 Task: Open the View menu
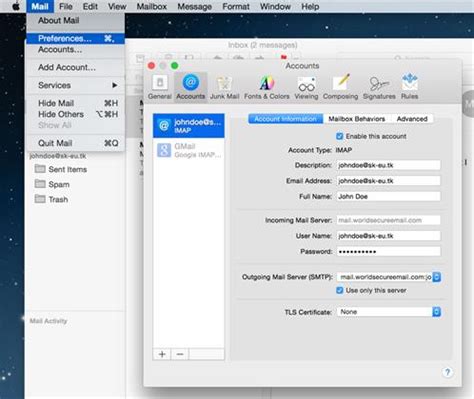(x=117, y=6)
